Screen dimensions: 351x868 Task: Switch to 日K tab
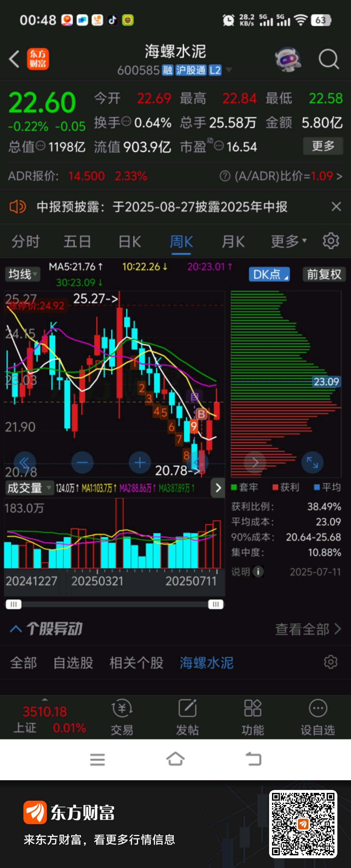(130, 242)
